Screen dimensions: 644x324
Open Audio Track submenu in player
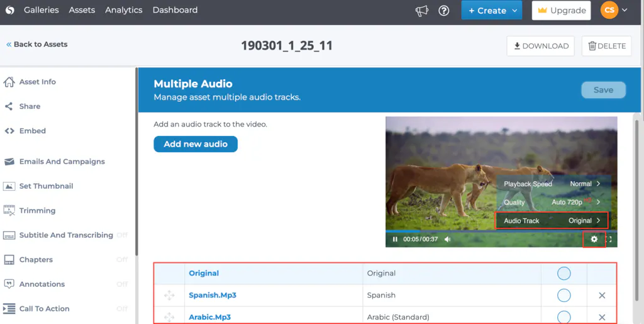[x=552, y=221]
